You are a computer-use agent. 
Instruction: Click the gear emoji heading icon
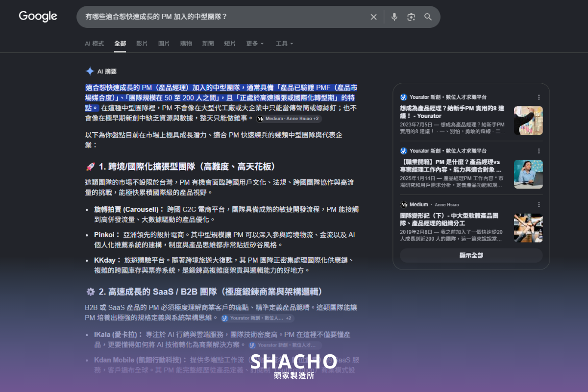click(x=90, y=292)
